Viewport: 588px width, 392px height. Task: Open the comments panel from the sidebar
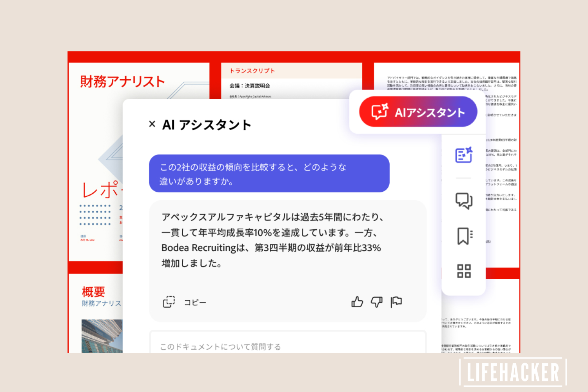click(x=464, y=201)
